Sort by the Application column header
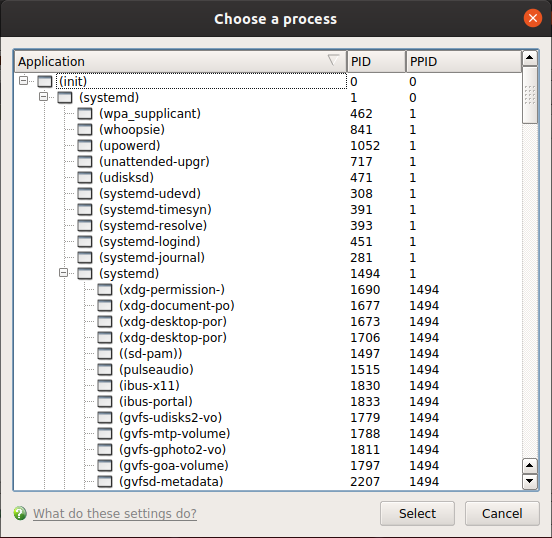The width and height of the screenshot is (552, 538). [x=180, y=62]
